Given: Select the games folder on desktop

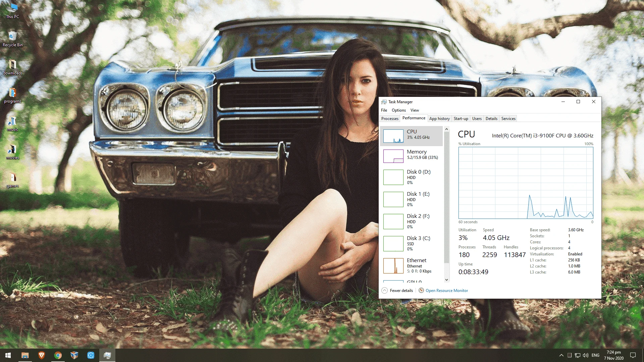Looking at the screenshot, I should pos(12,180).
